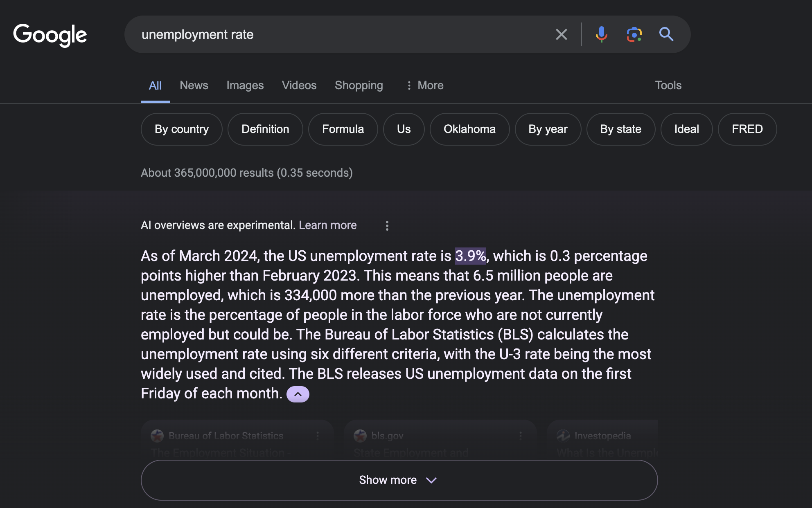Start voice search with microphone icon
Image resolution: width=812 pixels, height=508 pixels.
pyautogui.click(x=601, y=34)
